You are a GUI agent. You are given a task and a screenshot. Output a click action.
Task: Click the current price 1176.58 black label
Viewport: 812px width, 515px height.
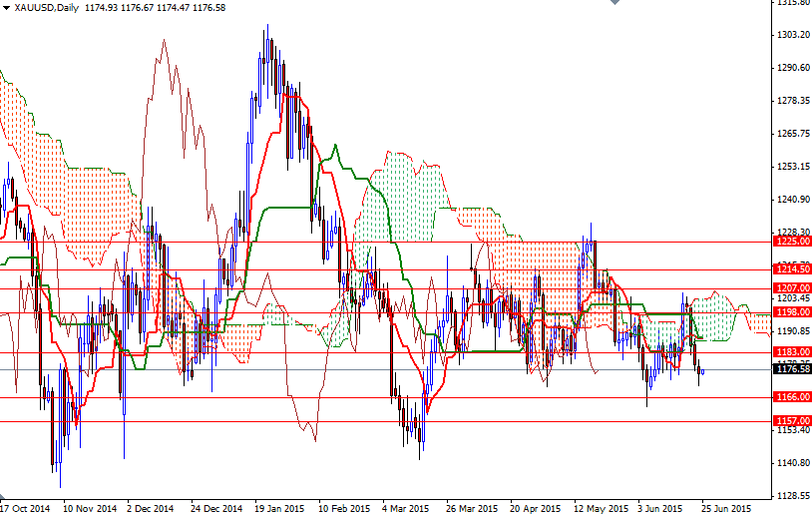point(790,369)
